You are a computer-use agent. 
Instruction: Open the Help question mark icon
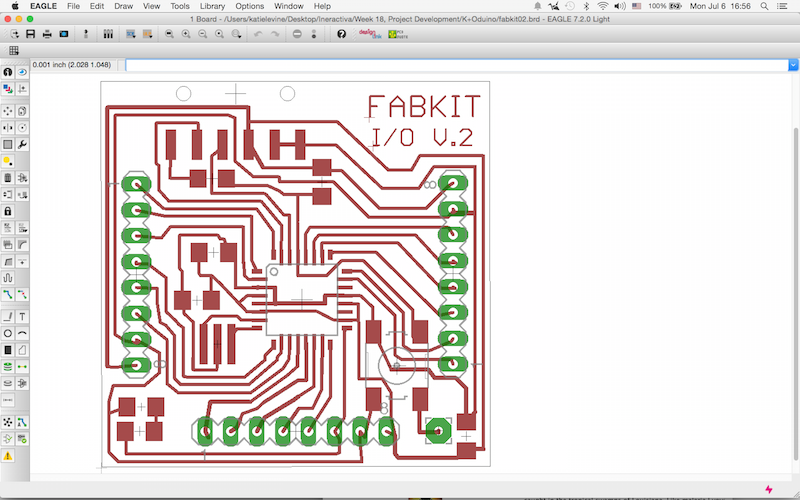click(341, 34)
